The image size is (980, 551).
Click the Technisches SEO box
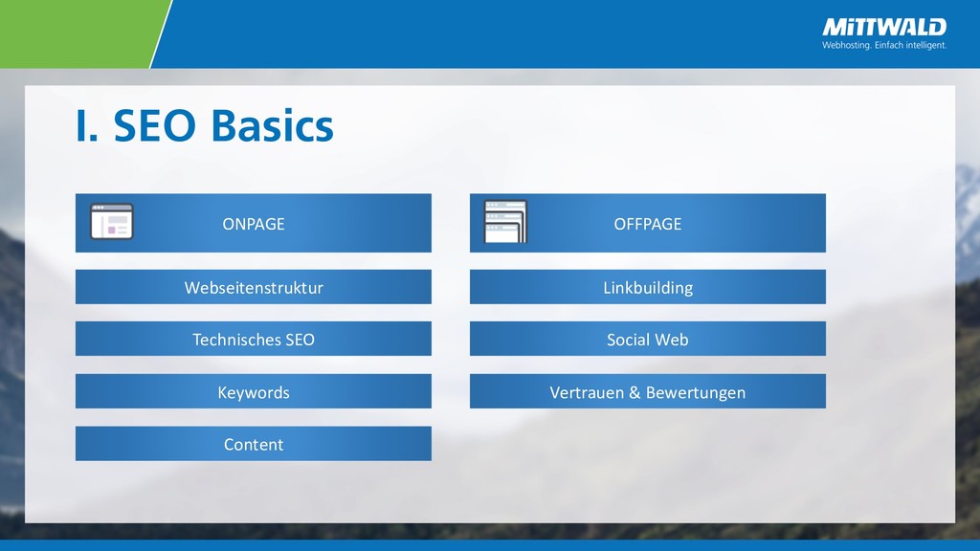tap(253, 339)
